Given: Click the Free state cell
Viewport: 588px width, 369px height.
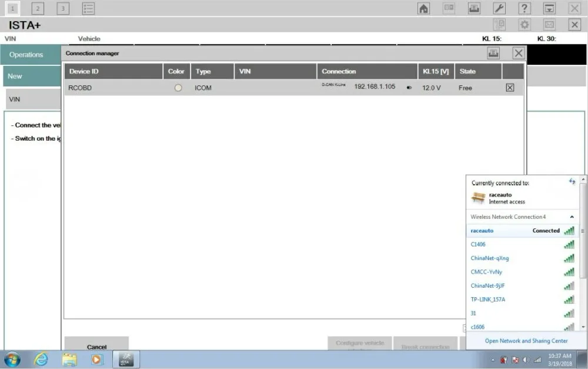Looking at the screenshot, I should click(465, 88).
